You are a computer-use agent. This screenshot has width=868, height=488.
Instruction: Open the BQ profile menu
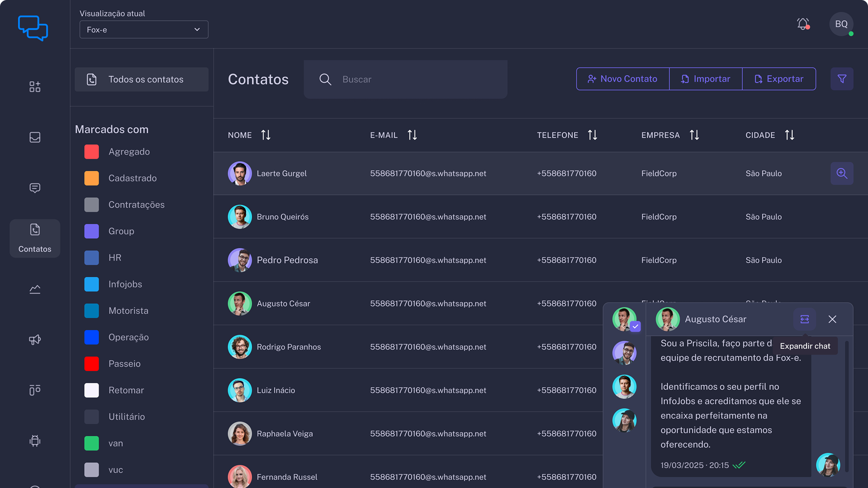click(x=841, y=24)
